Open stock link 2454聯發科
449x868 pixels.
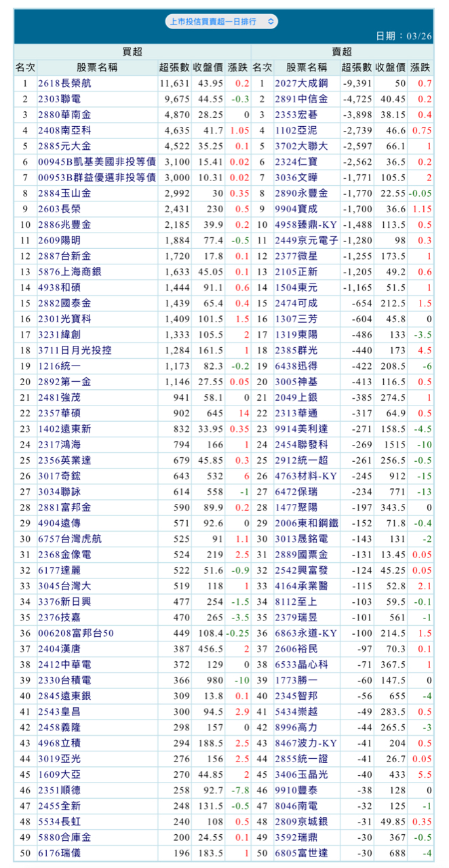click(x=300, y=445)
